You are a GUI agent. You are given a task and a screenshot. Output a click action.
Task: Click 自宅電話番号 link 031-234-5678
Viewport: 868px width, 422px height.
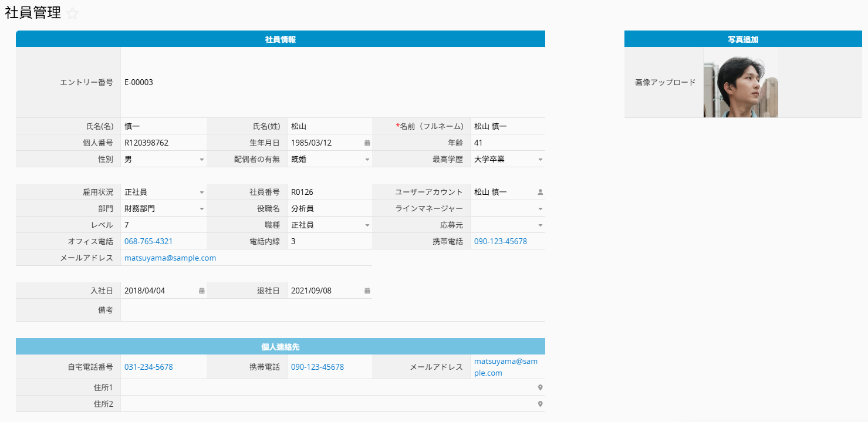[148, 367]
